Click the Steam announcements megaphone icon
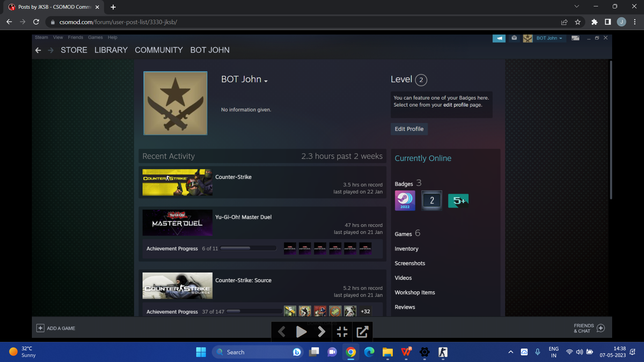 pyautogui.click(x=499, y=38)
